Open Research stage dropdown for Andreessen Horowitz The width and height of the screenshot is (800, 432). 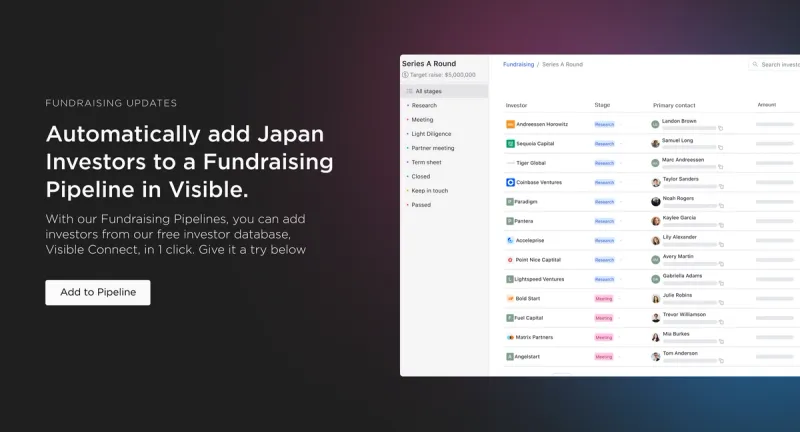click(605, 124)
